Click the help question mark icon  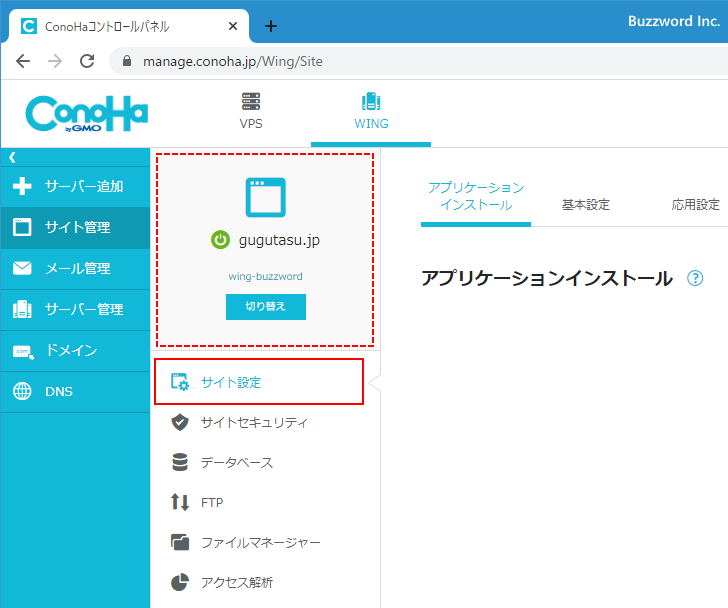coord(695,279)
